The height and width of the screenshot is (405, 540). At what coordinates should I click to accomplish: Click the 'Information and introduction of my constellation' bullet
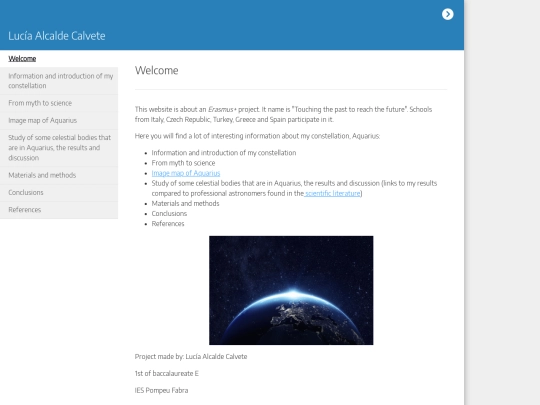coord(224,153)
